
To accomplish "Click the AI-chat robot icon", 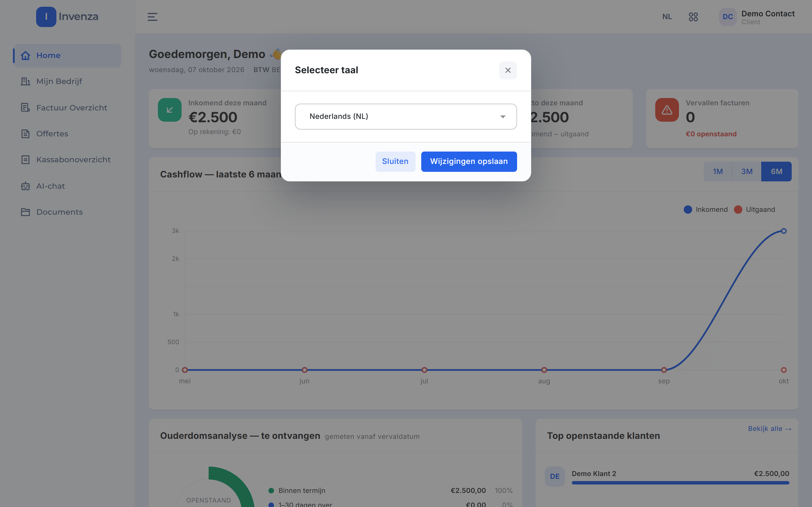I will point(25,186).
